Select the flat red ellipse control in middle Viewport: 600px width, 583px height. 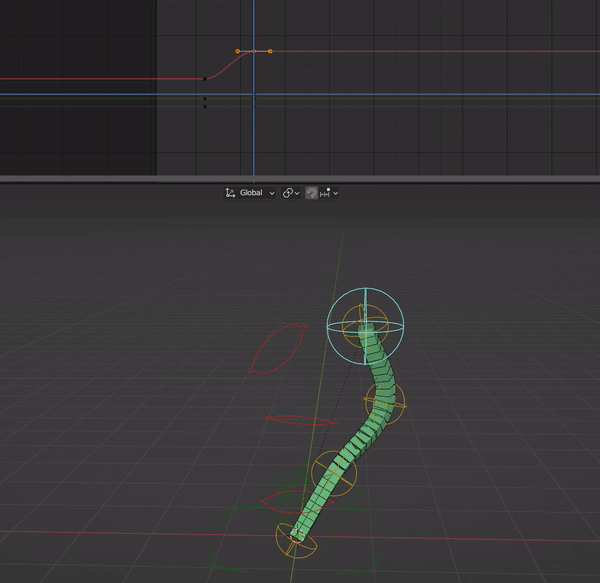[x=301, y=420]
